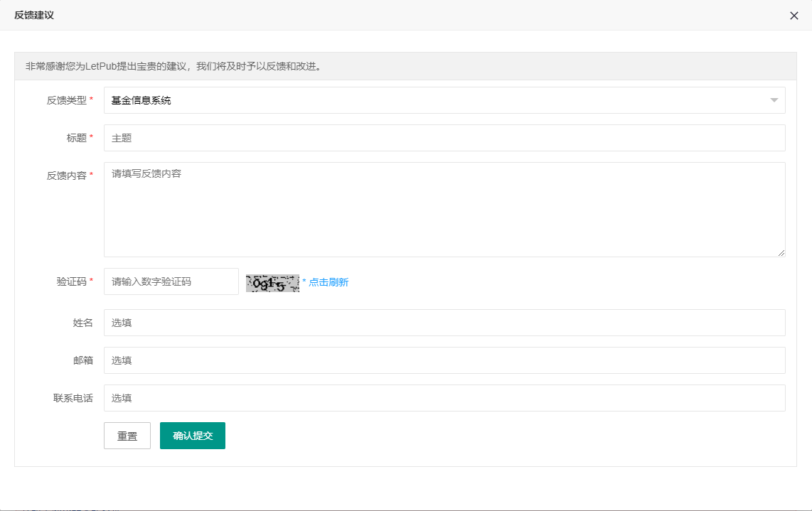This screenshot has height=511, width=812.
Task: Click the 反馈类型 field label
Action: [66, 100]
